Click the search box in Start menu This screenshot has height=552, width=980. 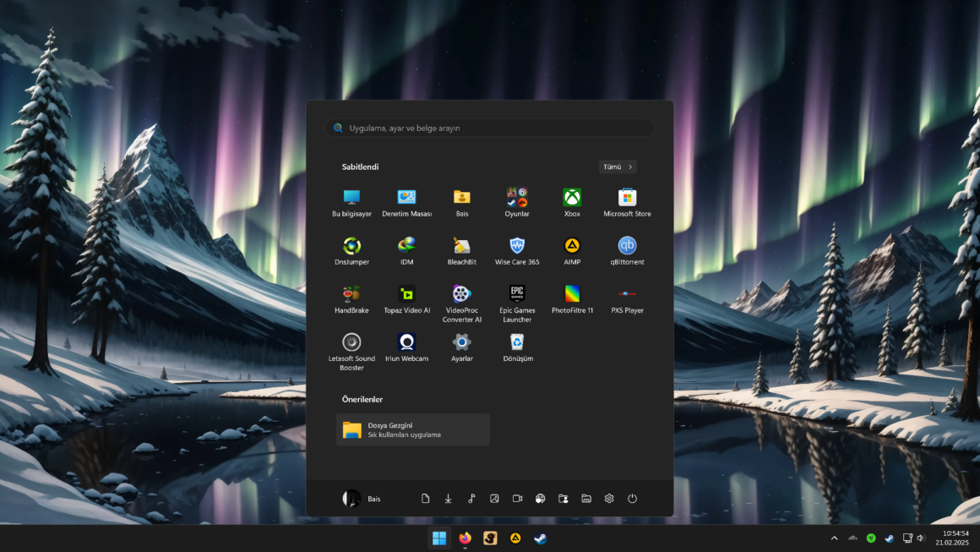tap(489, 128)
